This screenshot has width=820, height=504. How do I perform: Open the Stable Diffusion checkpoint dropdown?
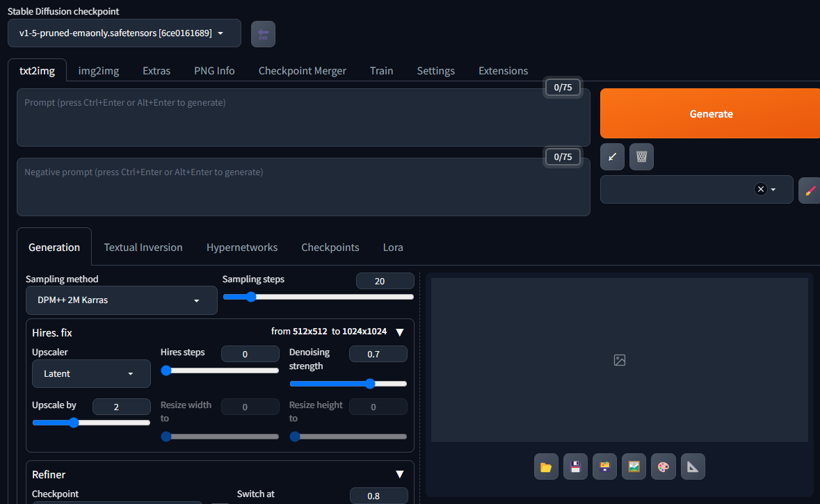(124, 33)
